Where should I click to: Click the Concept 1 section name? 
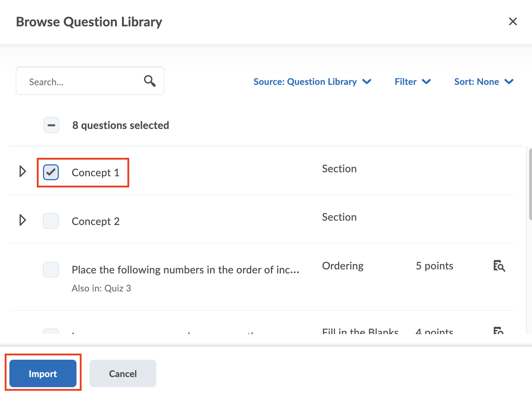click(x=95, y=173)
